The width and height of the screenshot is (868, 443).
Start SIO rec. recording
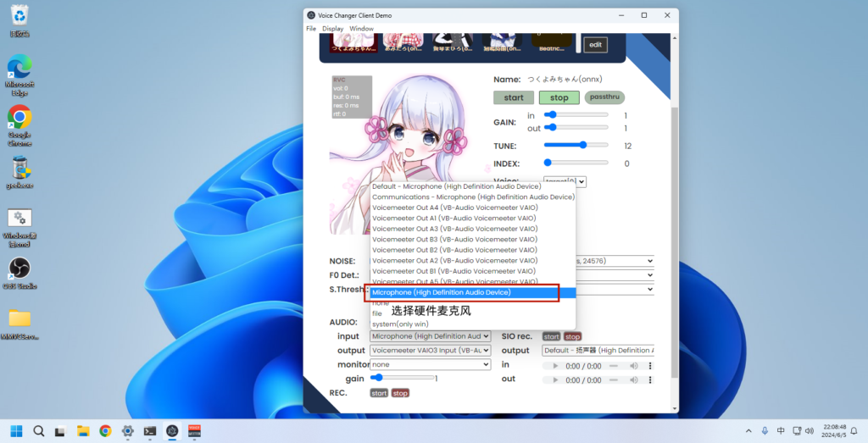click(551, 336)
